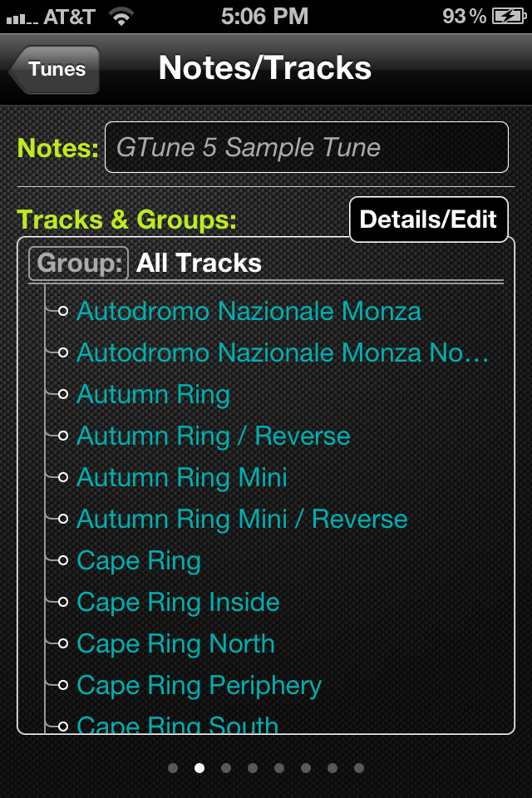Viewport: 532px width, 798px height.
Task: Toggle the node beside Autumn Ring / Reverse
Action: 63,436
